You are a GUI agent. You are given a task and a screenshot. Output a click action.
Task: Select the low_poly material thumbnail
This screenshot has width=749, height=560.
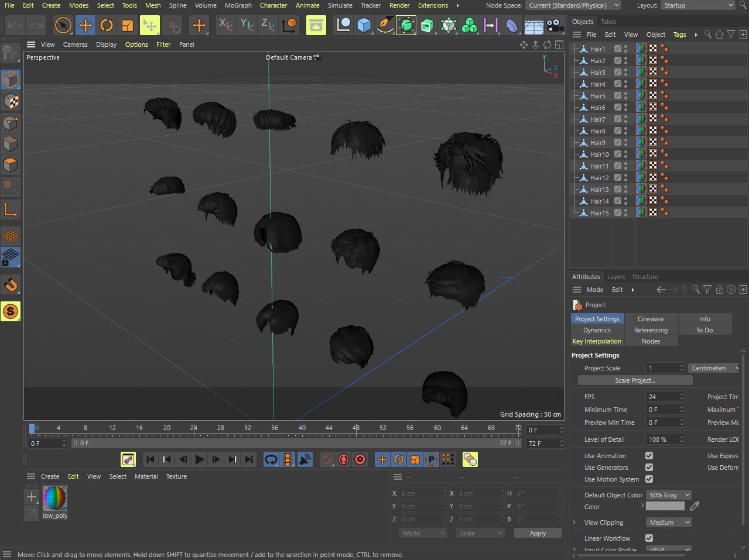click(55, 499)
